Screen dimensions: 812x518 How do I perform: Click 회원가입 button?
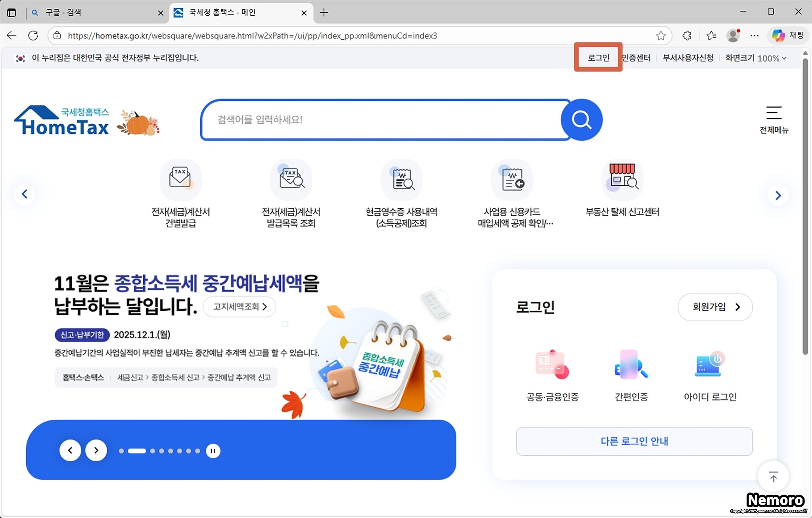[x=715, y=307]
